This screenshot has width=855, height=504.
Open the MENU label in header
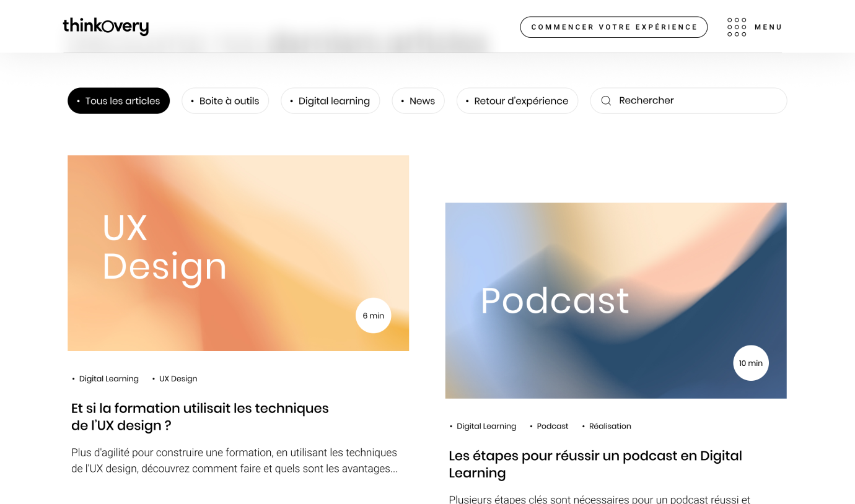(x=768, y=27)
